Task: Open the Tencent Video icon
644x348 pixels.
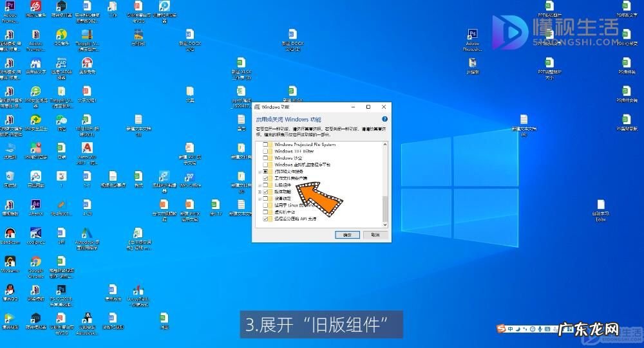Action: (x=10, y=318)
